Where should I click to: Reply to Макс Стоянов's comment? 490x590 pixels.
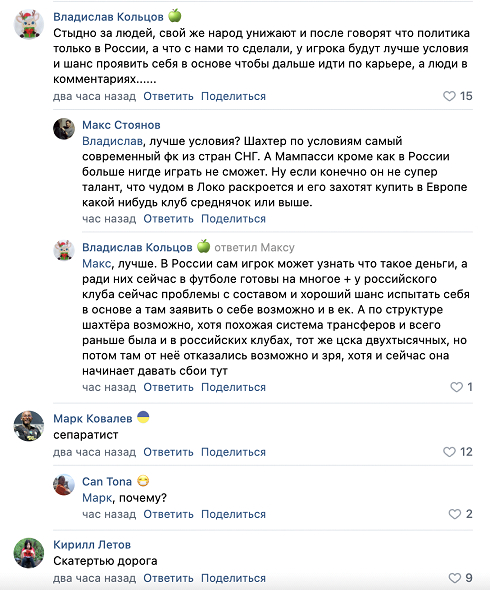[168, 219]
